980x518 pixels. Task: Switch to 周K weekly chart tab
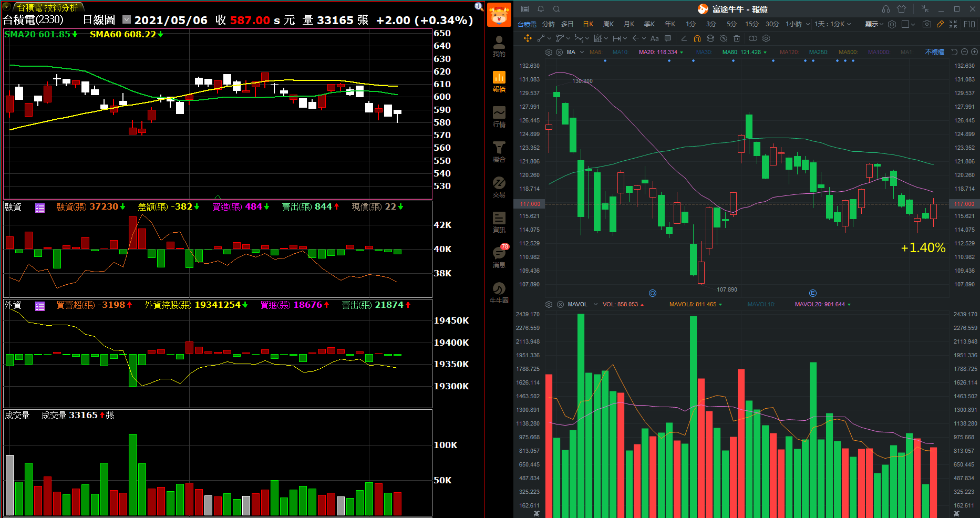coord(608,24)
